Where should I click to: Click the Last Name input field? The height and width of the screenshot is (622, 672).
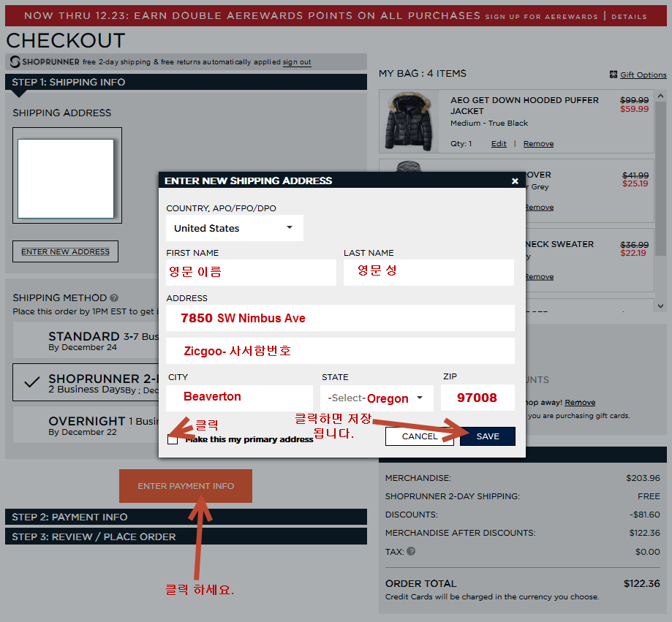429,273
